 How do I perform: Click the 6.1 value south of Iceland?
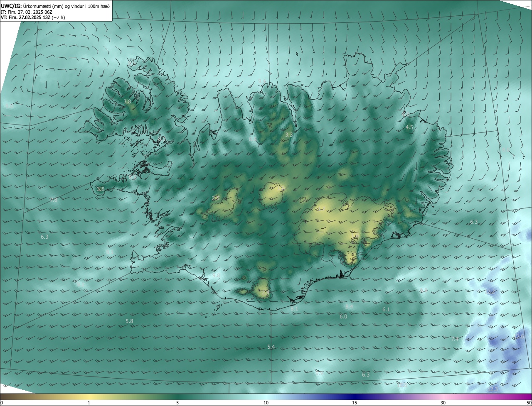(x=386, y=310)
